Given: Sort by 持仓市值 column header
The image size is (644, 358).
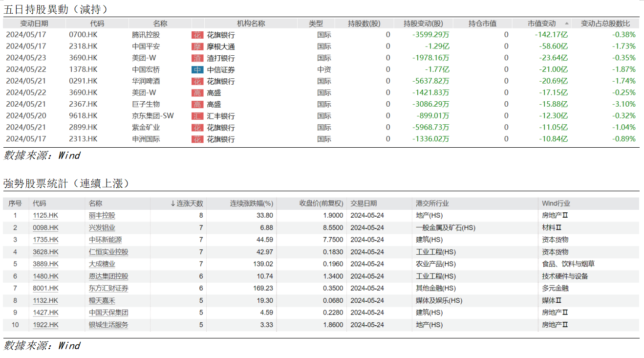Looking at the screenshot, I should 482,23.
